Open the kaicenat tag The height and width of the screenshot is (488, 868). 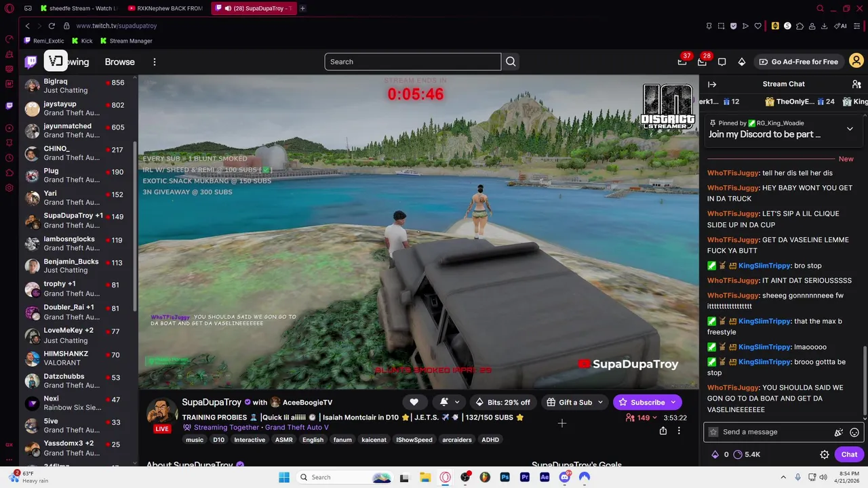coord(374,440)
